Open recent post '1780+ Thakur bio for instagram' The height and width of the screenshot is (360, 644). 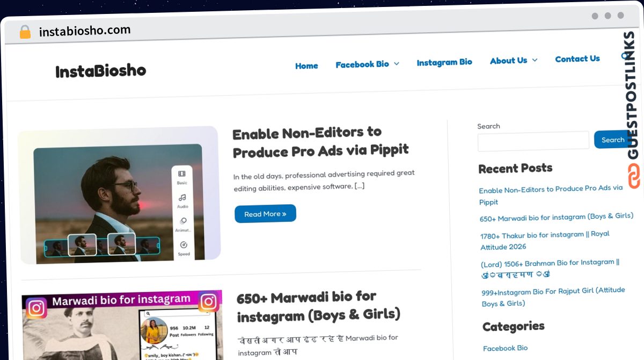pos(545,241)
